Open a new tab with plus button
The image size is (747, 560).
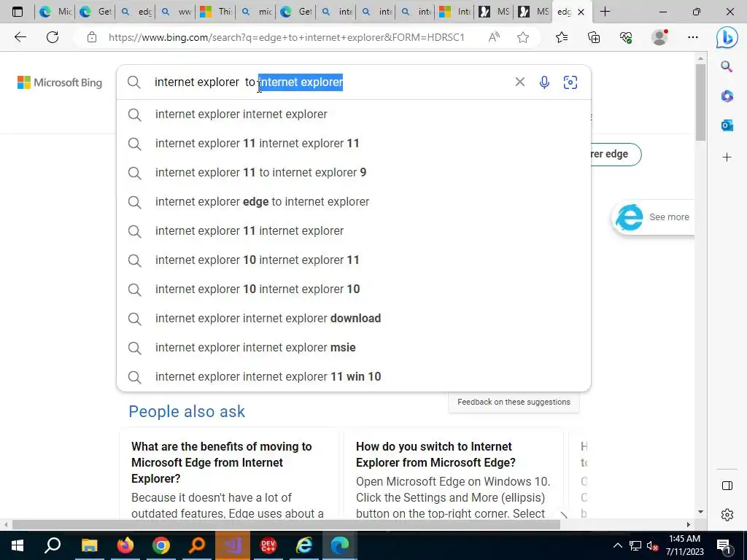(x=605, y=12)
